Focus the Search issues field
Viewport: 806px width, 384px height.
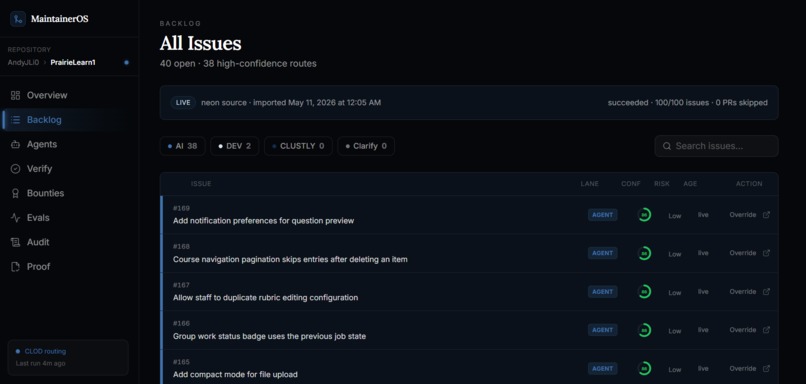716,146
